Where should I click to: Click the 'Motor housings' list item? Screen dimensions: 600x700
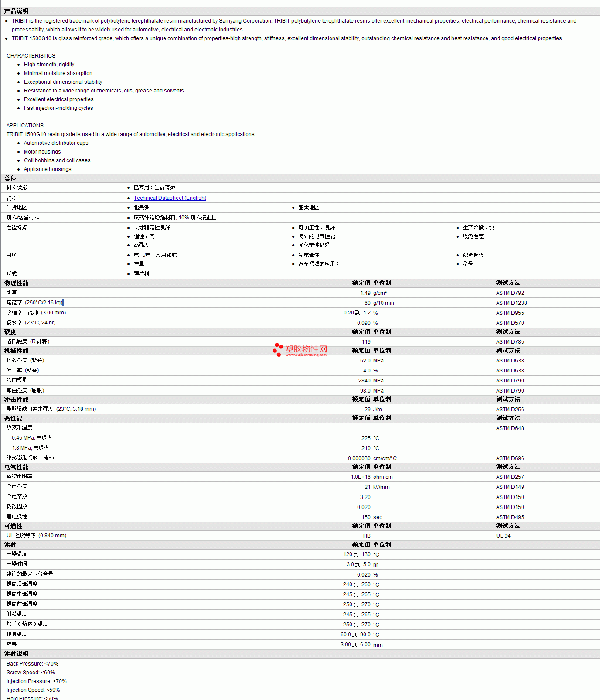(42, 152)
